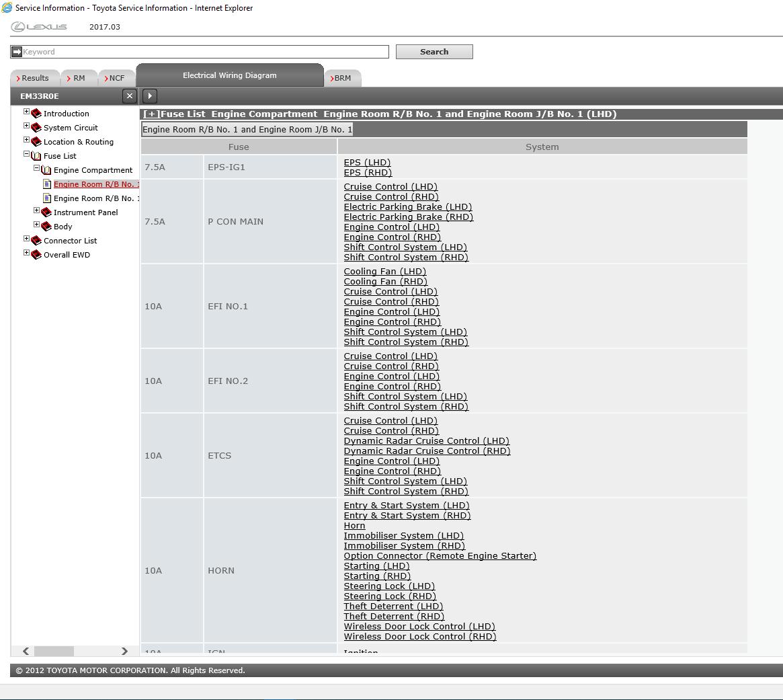Collapse the Engine Compartment node
Screen dimensions: 783x700
[36, 168]
